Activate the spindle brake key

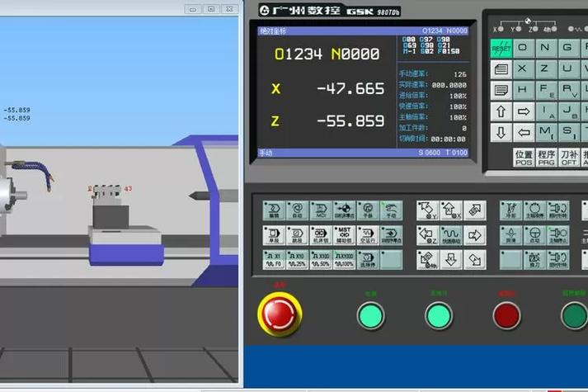(x=534, y=210)
